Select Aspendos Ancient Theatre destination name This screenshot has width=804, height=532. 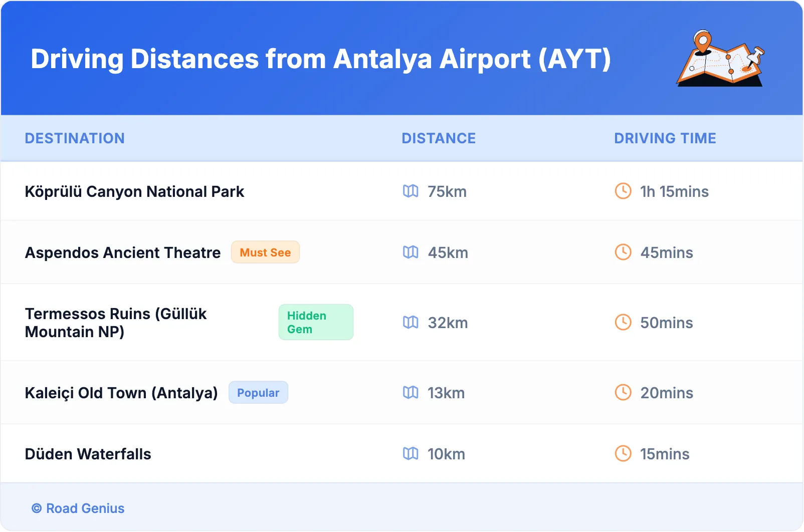point(123,252)
